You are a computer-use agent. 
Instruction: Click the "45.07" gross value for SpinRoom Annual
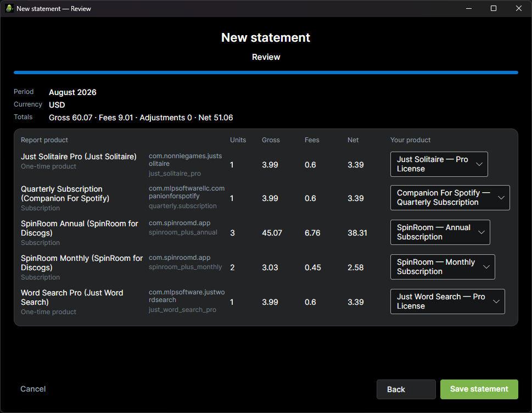[x=272, y=233]
